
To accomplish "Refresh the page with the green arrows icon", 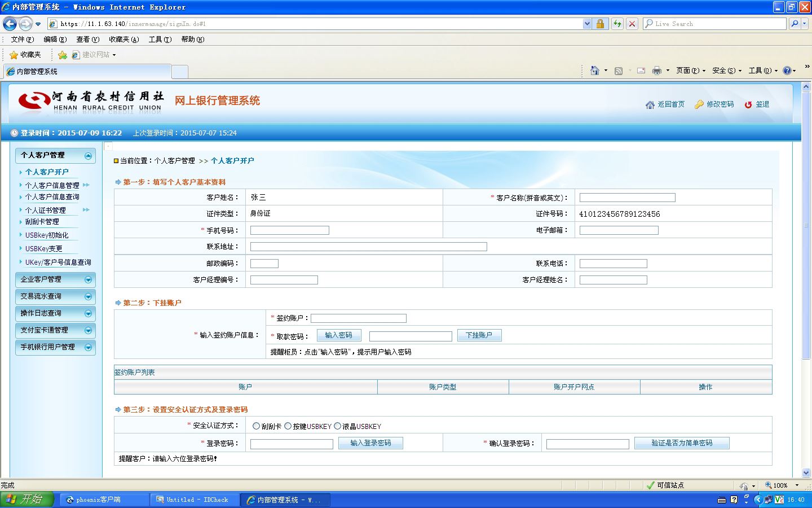I will pyautogui.click(x=617, y=24).
